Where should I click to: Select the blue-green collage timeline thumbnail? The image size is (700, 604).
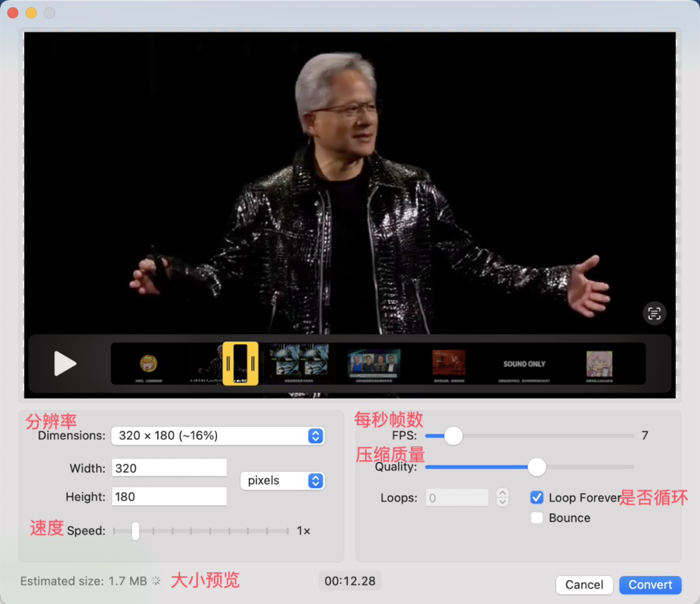point(299,360)
